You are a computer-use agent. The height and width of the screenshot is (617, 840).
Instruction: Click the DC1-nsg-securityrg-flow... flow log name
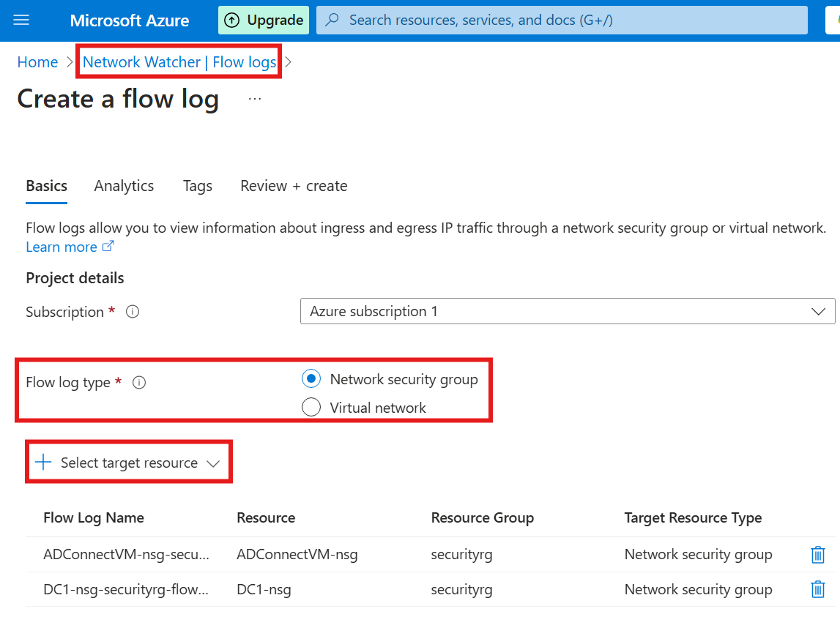[126, 589]
